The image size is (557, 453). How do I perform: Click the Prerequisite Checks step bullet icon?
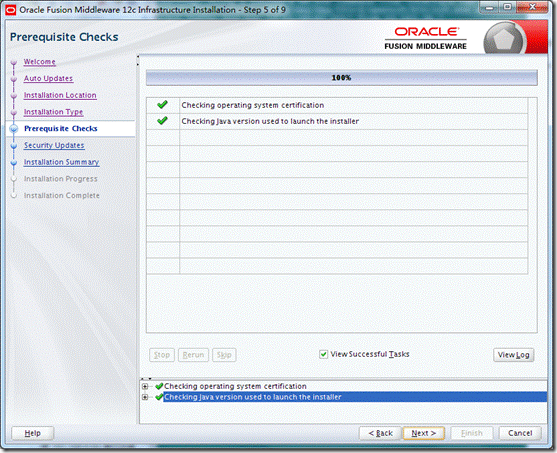14,129
